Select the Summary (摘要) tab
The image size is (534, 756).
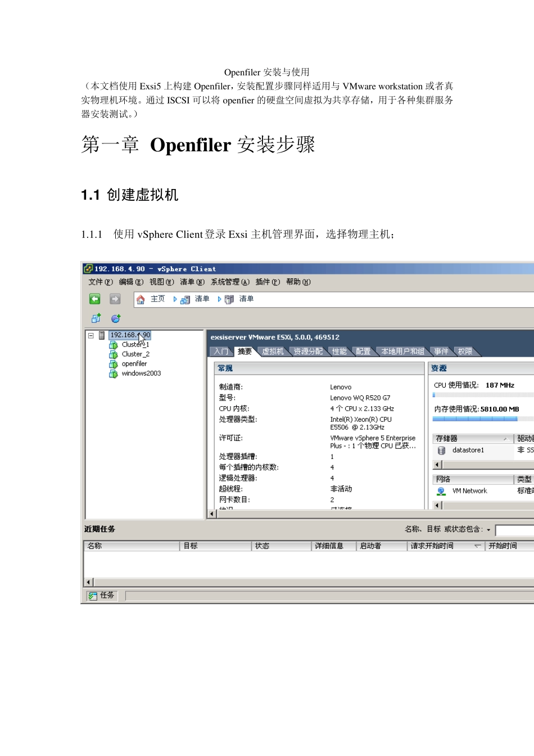[245, 352]
